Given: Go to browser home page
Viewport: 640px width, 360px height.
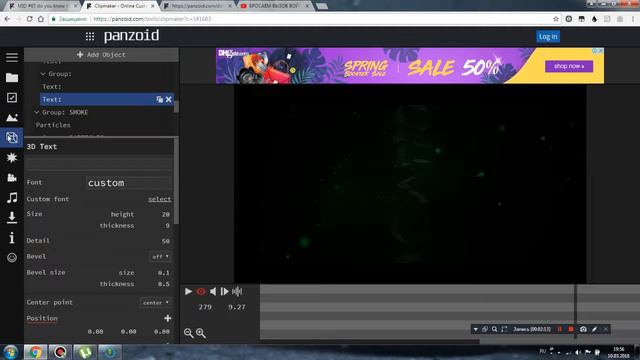Looking at the screenshot, I should pyautogui.click(x=41, y=19).
